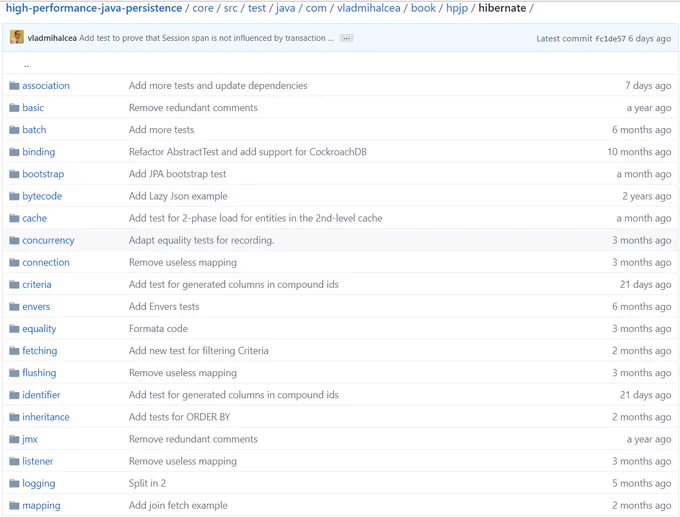Screen dimensions: 680x517
Task: Open the fetching folder
Action: (39, 350)
